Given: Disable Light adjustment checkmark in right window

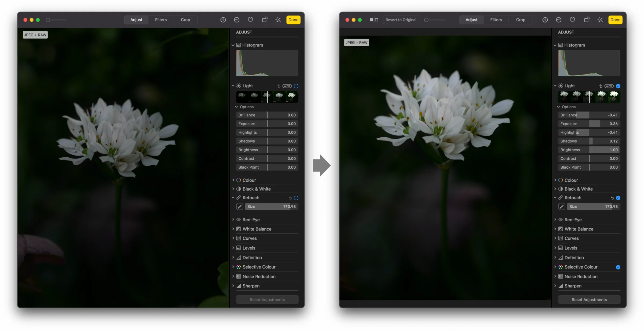Looking at the screenshot, I should pyautogui.click(x=618, y=86).
